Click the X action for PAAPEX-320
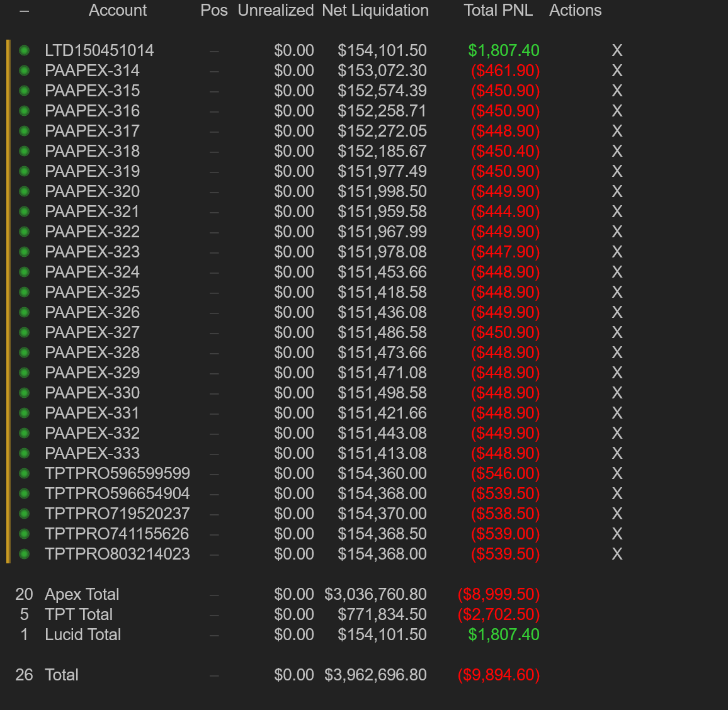728x710 pixels. coord(617,191)
